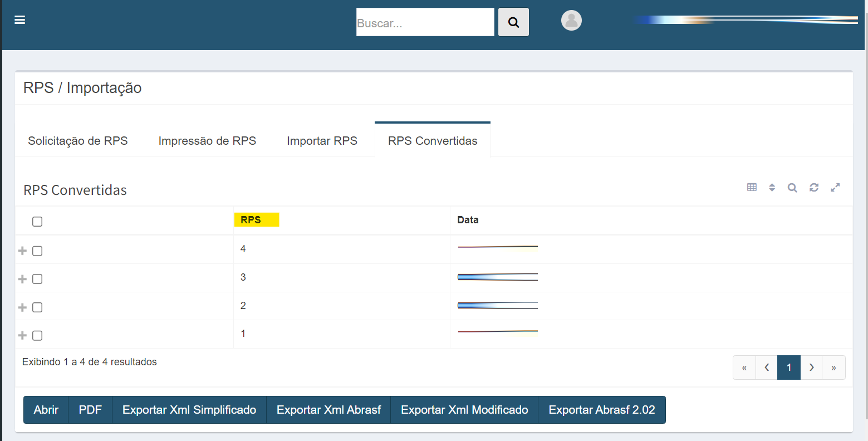The width and height of the screenshot is (868, 441).
Task: Go to the next page arrow
Action: (811, 367)
